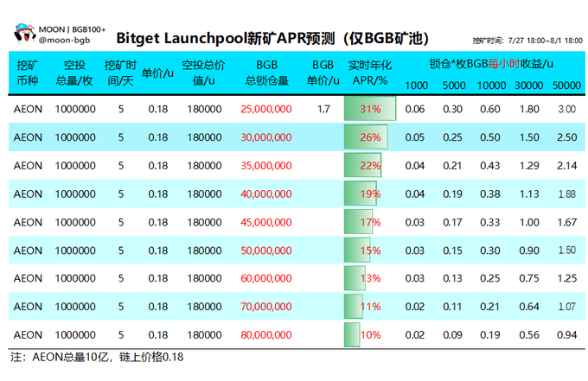Click the @moon-bgb handle text
The height and width of the screenshot is (381, 588).
(x=64, y=40)
